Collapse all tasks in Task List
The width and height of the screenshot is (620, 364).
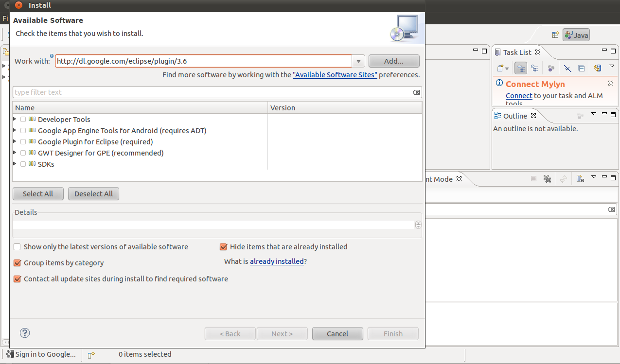(581, 69)
